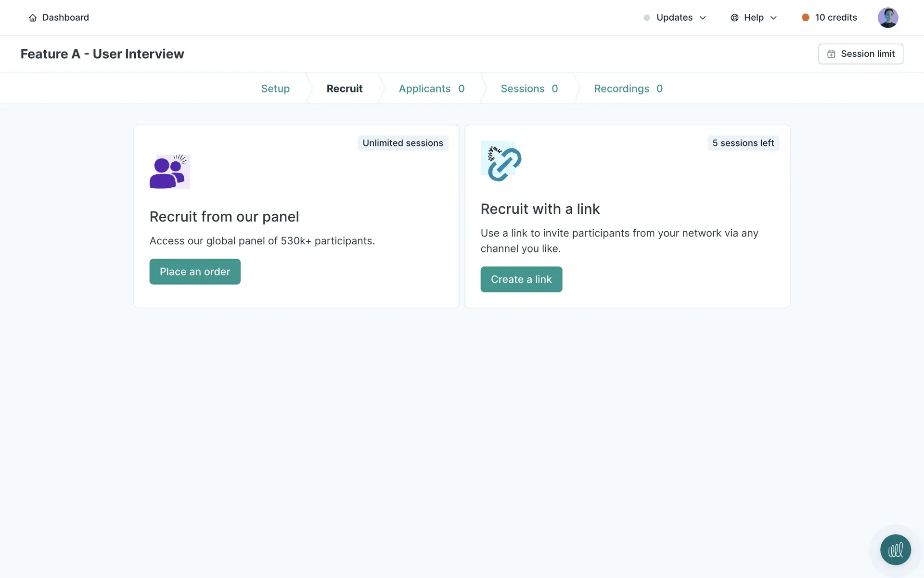Open the user profile avatar

tap(887, 18)
